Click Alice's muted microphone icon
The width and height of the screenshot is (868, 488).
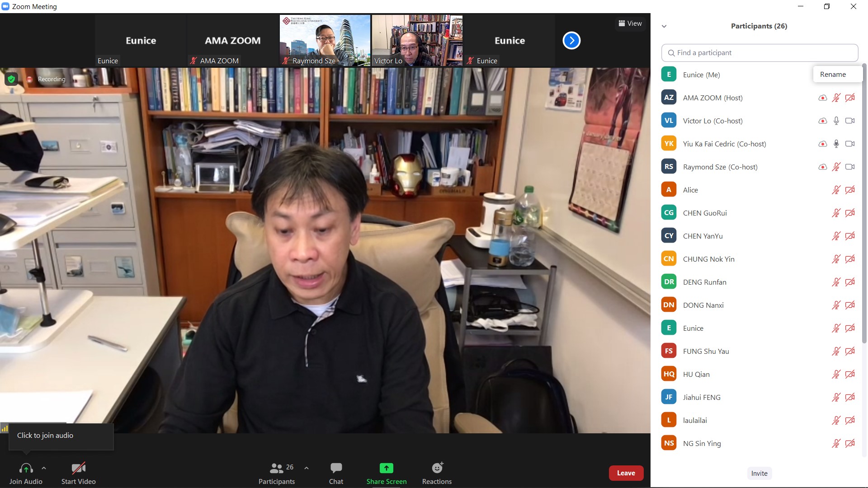836,190
